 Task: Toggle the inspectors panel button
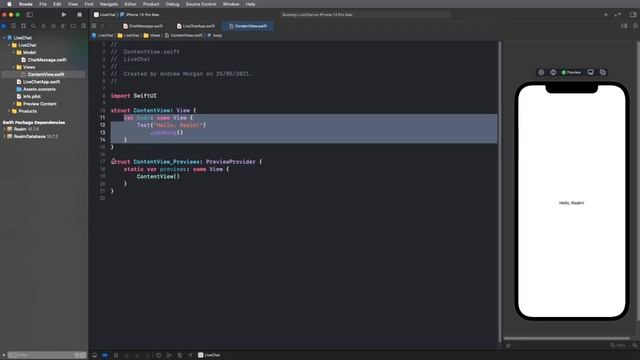pos(633,14)
